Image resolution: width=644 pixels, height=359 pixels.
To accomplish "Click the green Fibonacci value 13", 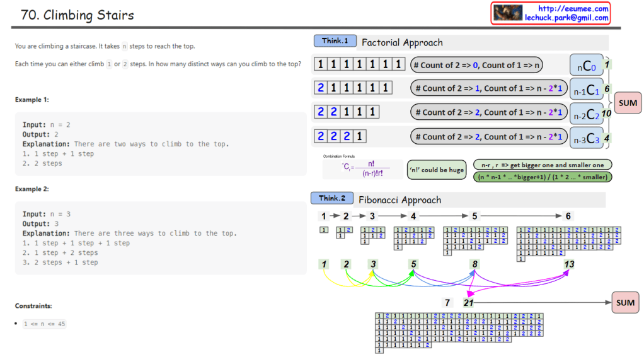I will click(569, 264).
